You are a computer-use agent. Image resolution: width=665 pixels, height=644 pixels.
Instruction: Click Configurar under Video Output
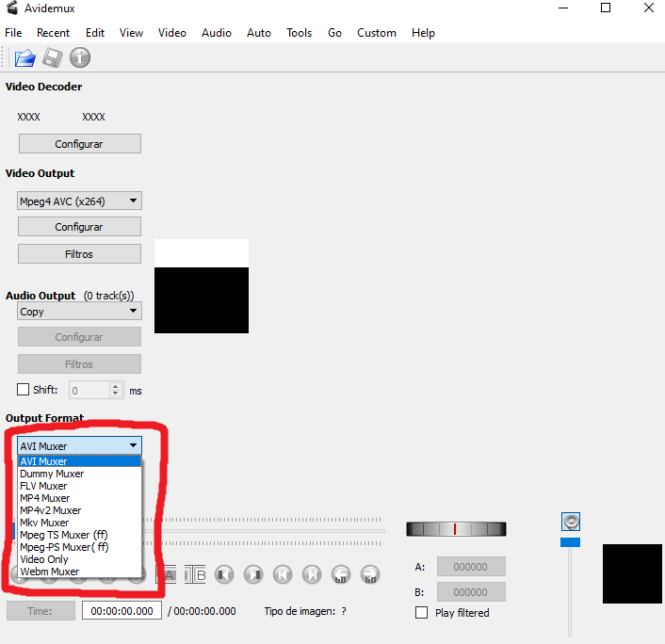79,226
